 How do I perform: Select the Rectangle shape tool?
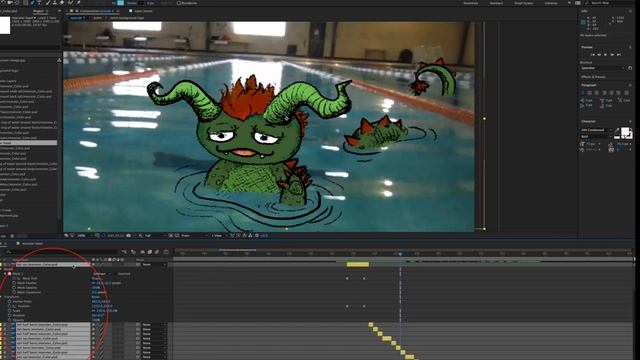click(25, 2)
